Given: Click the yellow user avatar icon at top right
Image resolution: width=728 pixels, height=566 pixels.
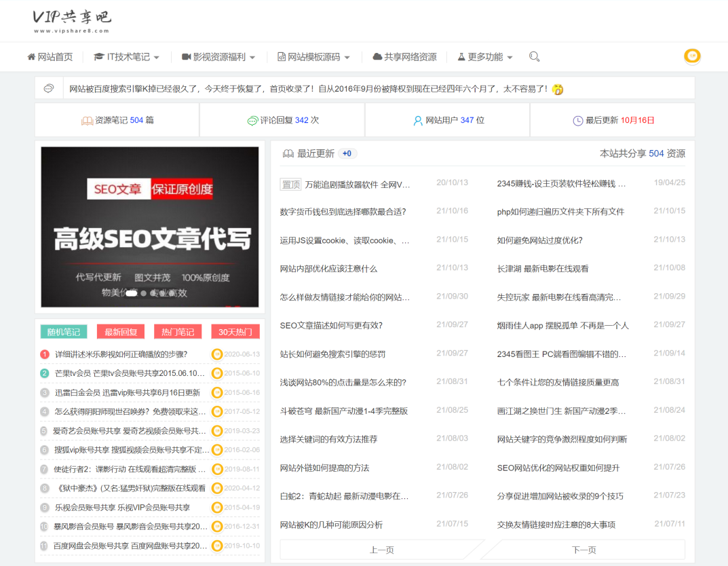Looking at the screenshot, I should 691,56.
